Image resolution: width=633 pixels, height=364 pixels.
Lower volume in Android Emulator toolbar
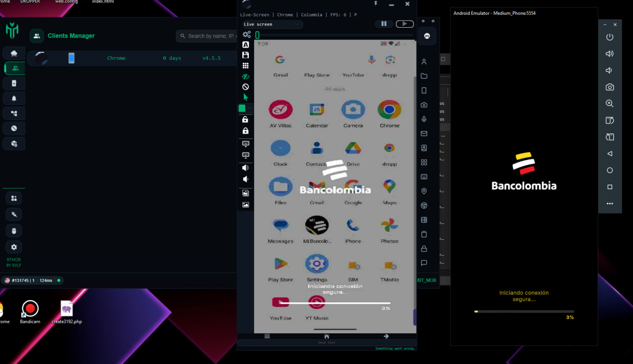[609, 70]
